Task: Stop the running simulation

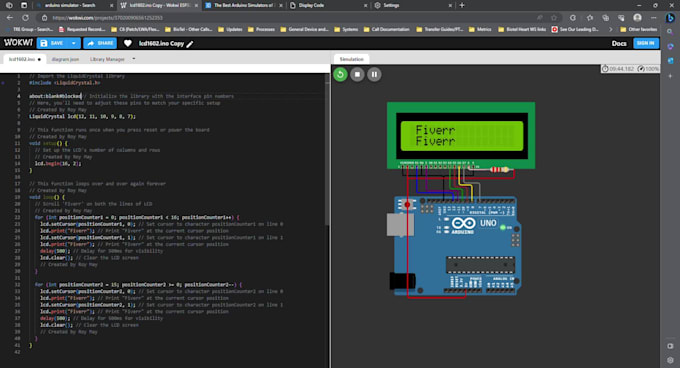Action: (x=357, y=75)
